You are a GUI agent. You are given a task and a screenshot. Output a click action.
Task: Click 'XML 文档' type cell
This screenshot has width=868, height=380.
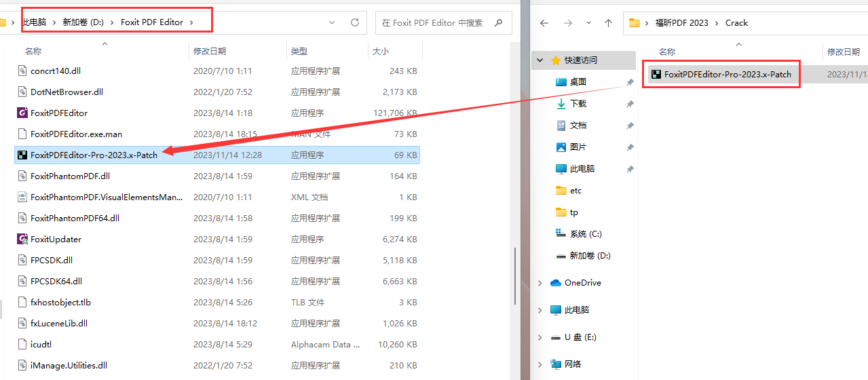[309, 197]
